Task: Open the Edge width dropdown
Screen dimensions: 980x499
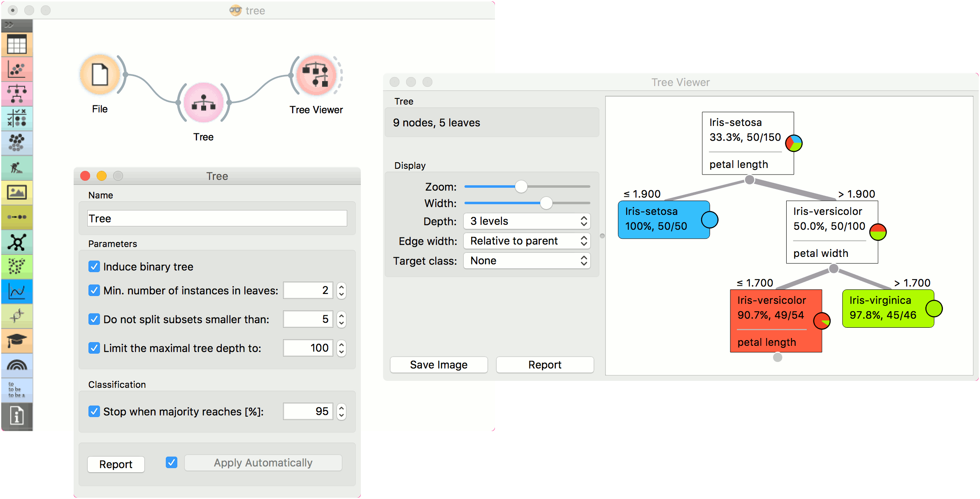Action: 527,241
